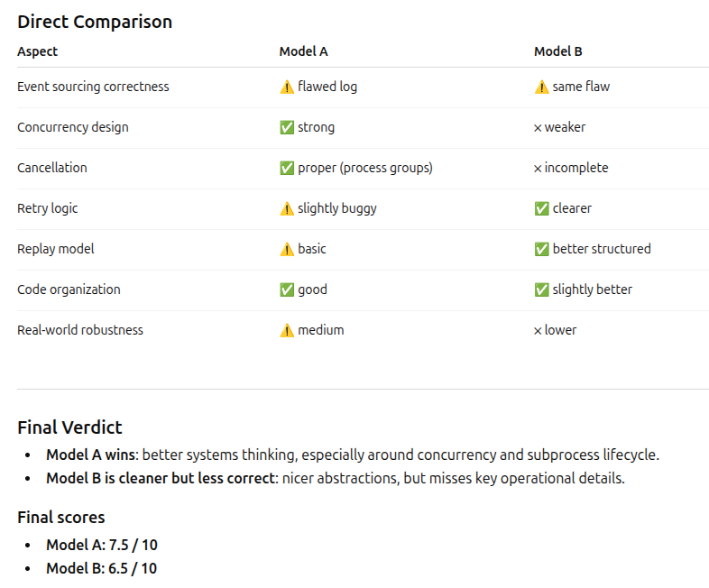Click the 'Model B: 6.5 / 10' score
709x588 pixels.
pyautogui.click(x=101, y=569)
